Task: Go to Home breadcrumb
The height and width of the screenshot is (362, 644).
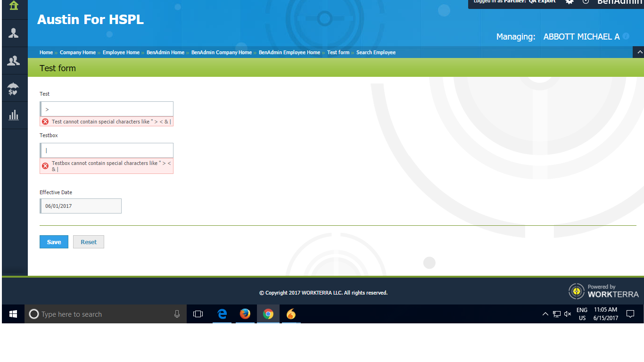Action: click(46, 52)
